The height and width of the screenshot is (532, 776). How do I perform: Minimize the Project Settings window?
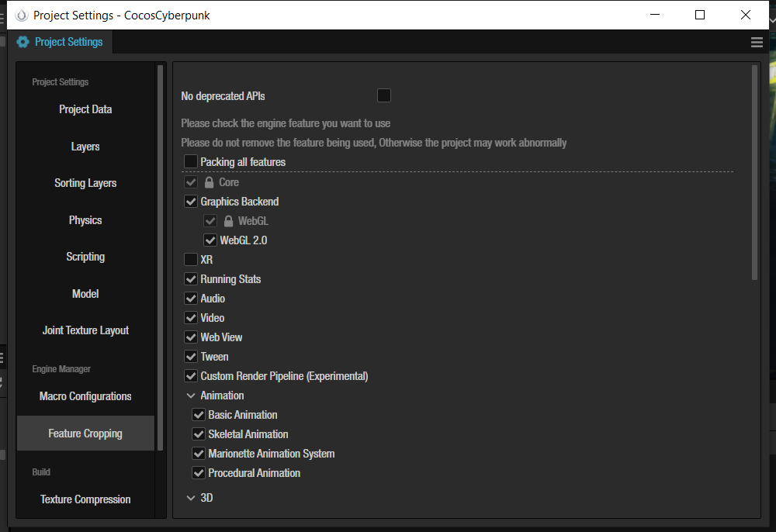pos(654,15)
